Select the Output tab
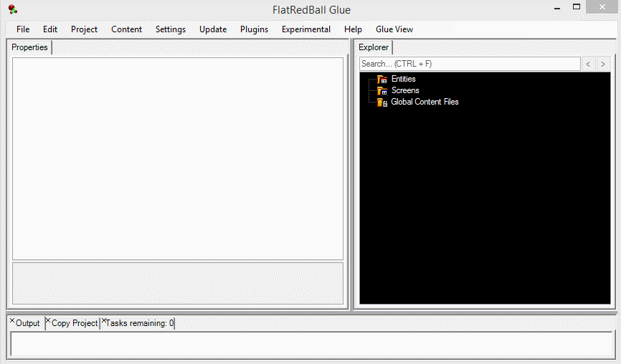 27,323
